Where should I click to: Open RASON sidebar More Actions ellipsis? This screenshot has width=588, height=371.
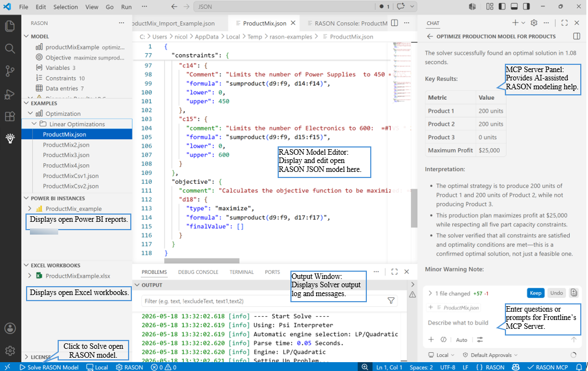121,23
